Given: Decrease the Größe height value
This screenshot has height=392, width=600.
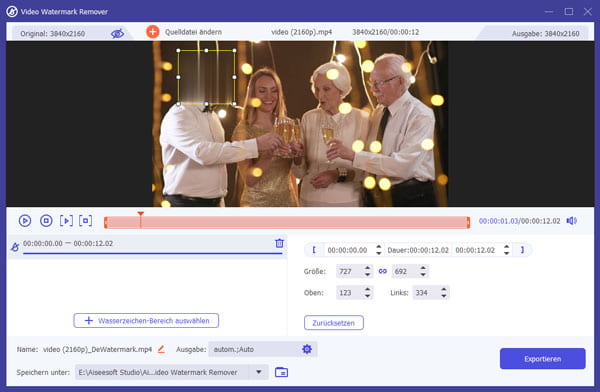Looking at the screenshot, I should [423, 274].
